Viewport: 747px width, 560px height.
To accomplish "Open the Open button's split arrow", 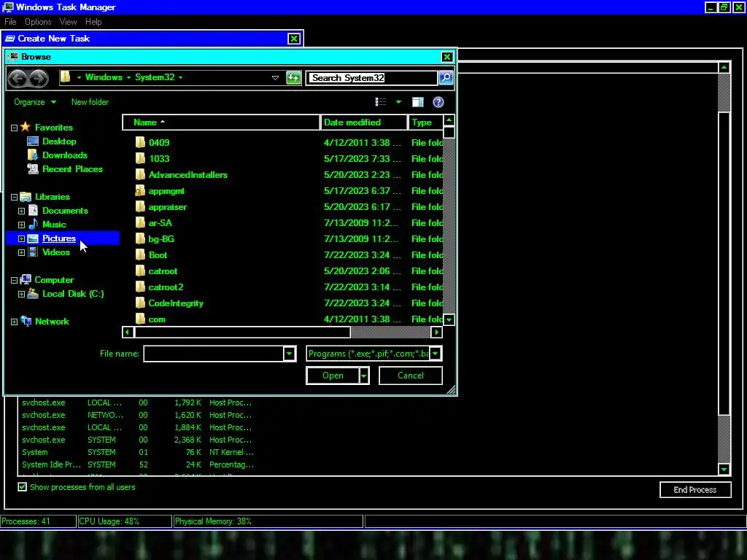I will coord(364,376).
